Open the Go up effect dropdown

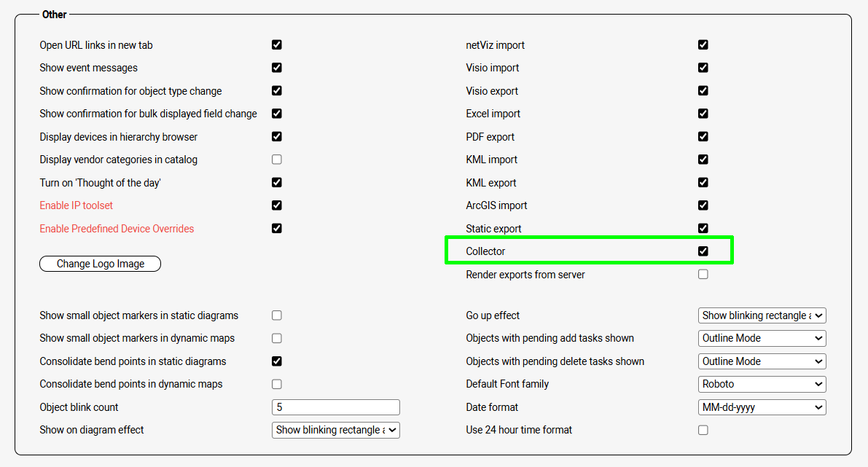[762, 315]
